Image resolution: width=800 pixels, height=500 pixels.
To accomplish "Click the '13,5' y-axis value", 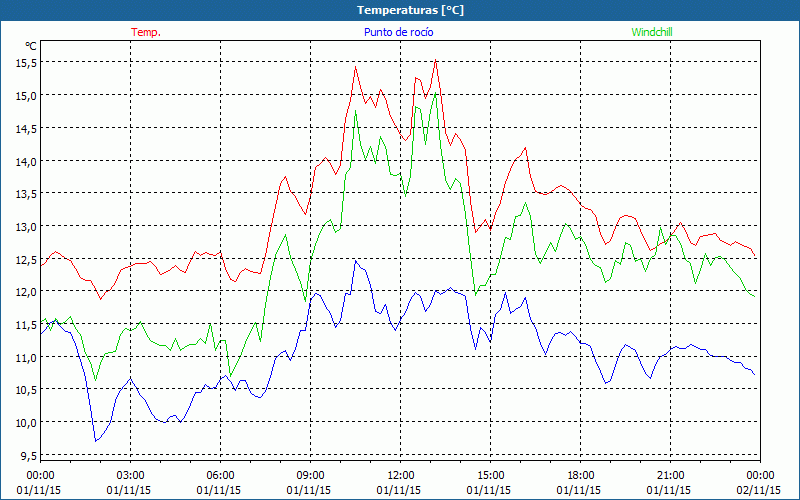I will (27, 194).
